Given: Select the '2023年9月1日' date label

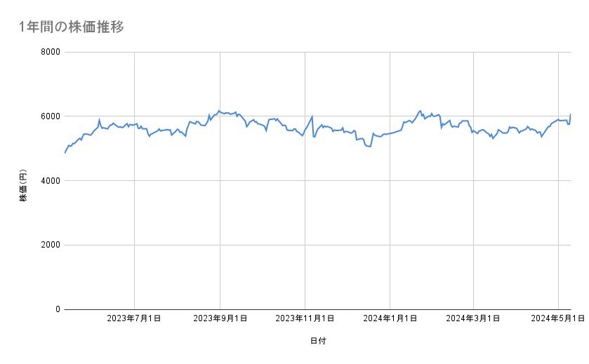Looking at the screenshot, I should [x=220, y=319].
